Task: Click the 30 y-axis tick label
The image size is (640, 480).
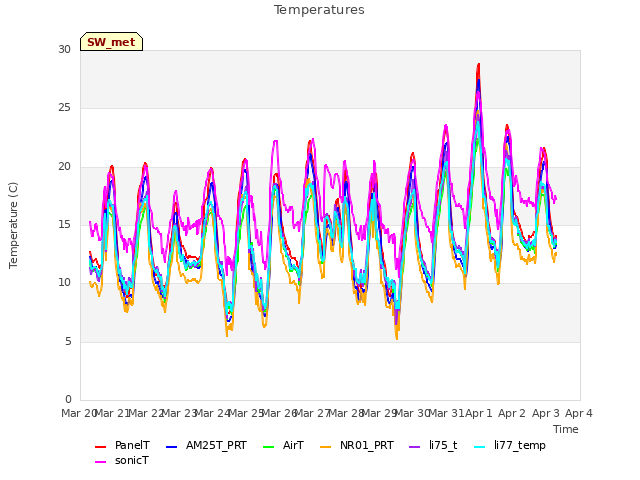Action: 64,49
